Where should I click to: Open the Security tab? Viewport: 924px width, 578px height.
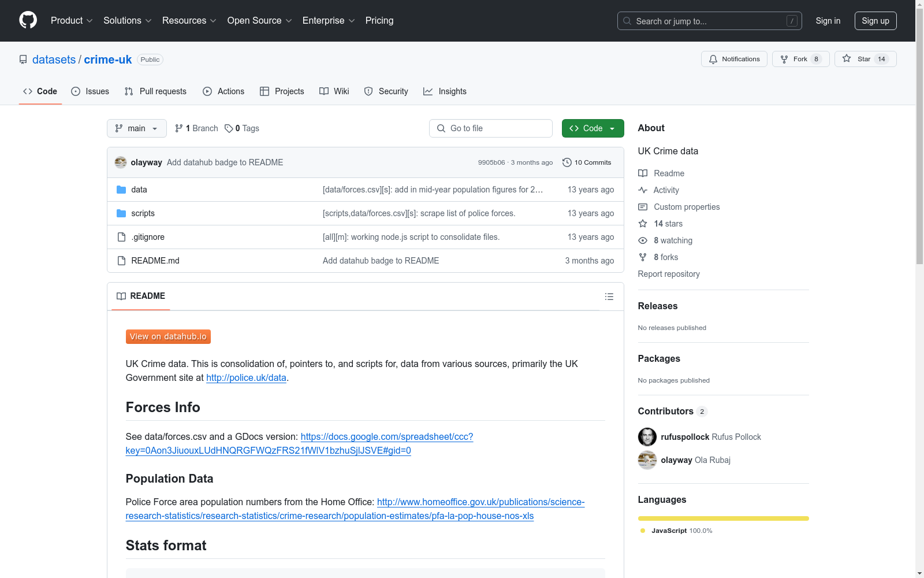(386, 91)
